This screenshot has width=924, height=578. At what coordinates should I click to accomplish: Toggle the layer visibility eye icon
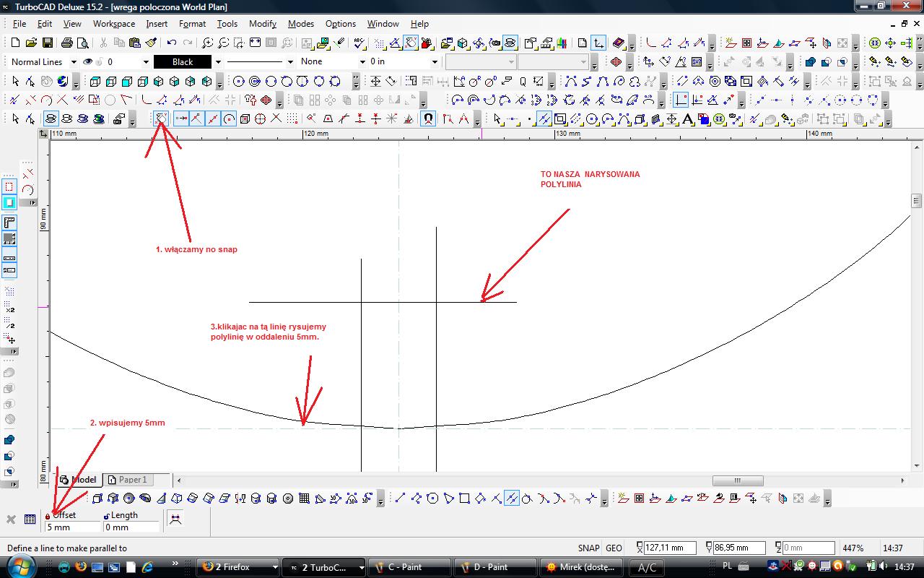(88, 62)
